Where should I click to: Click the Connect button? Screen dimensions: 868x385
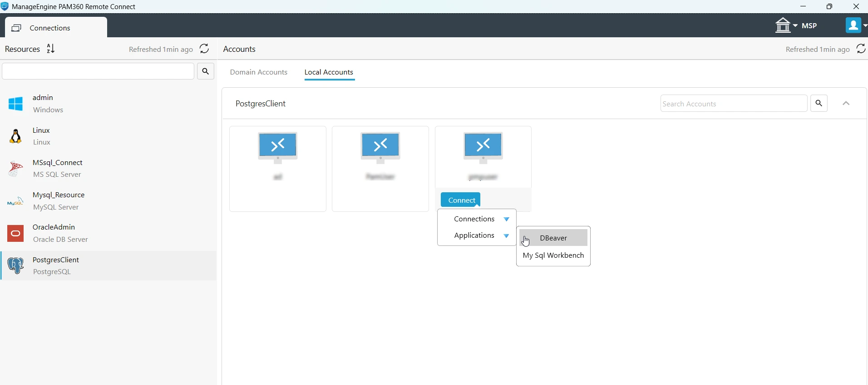(x=461, y=200)
